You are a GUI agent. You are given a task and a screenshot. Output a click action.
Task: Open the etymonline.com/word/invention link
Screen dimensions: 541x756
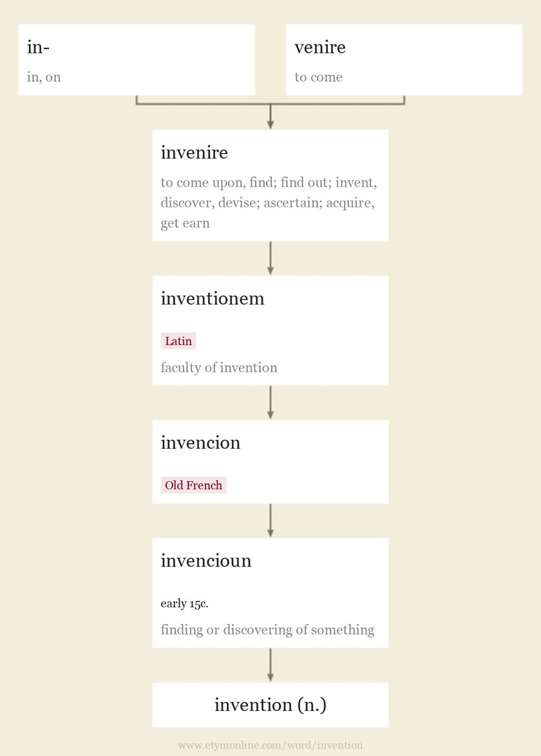270,746
